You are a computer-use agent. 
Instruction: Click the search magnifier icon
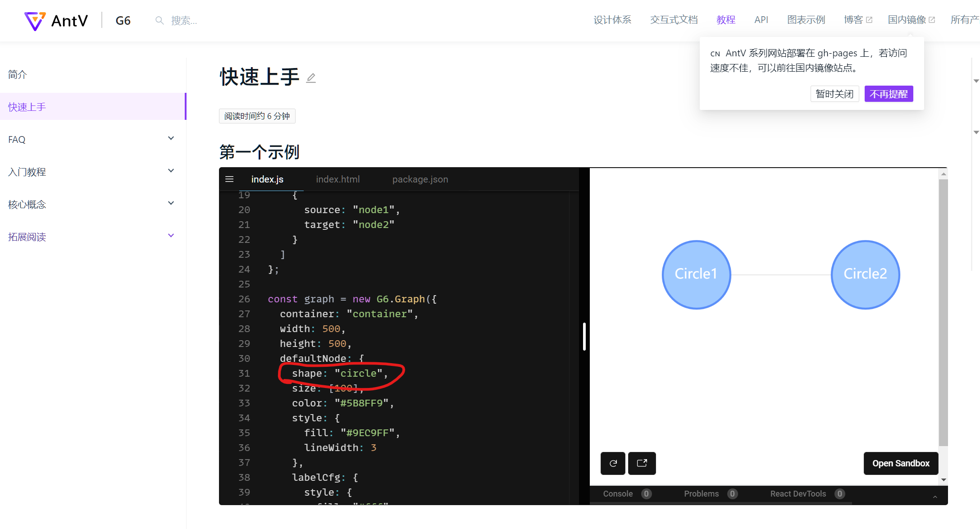(159, 20)
